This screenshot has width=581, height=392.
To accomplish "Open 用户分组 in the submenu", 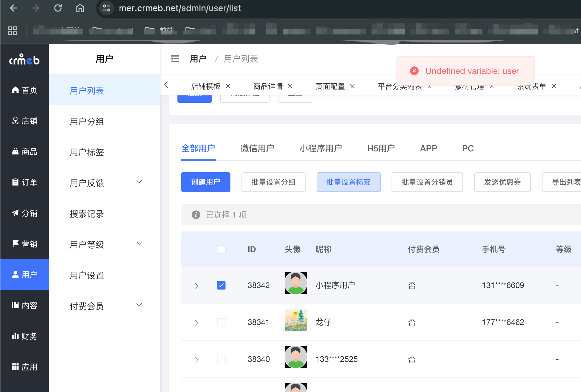I will pos(104,121).
